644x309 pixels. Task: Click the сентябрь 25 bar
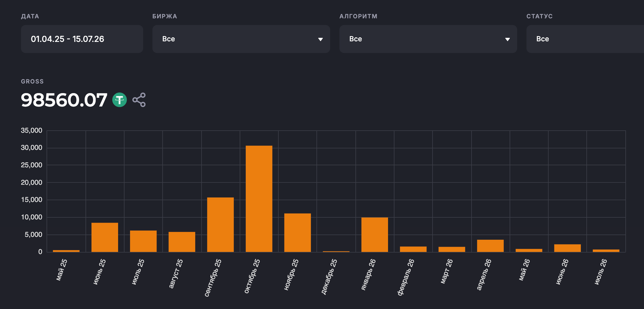(x=220, y=225)
